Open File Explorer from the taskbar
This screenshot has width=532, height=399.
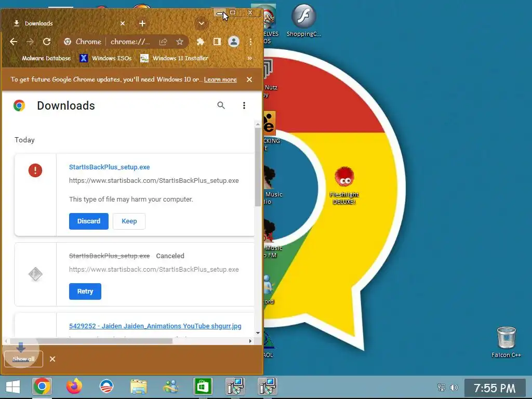click(x=138, y=387)
